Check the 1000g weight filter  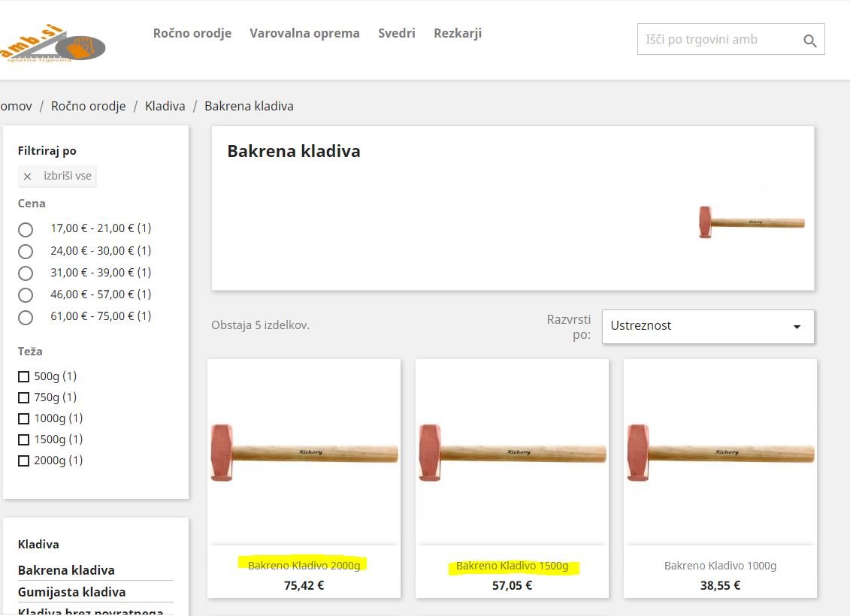[24, 418]
